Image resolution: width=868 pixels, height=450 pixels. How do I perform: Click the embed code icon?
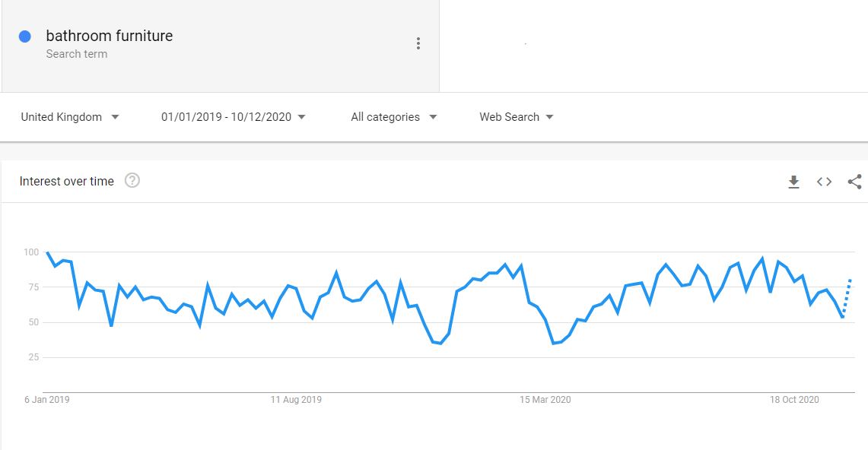(824, 182)
